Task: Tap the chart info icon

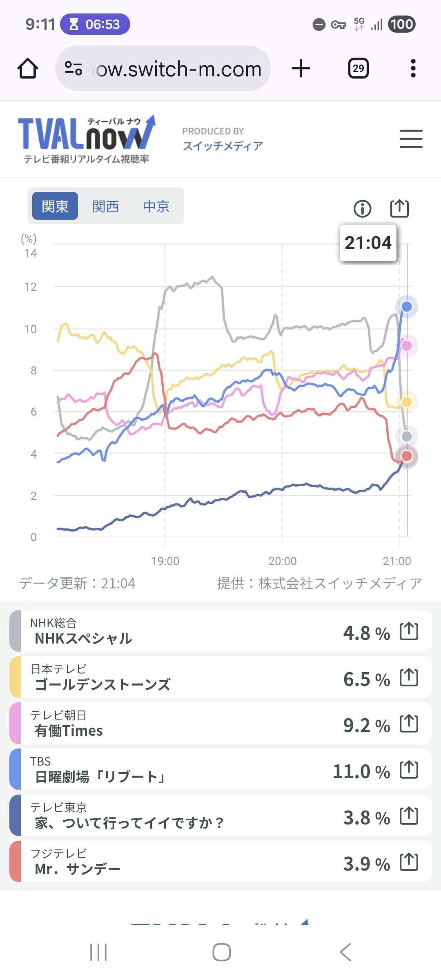Action: 362,209
